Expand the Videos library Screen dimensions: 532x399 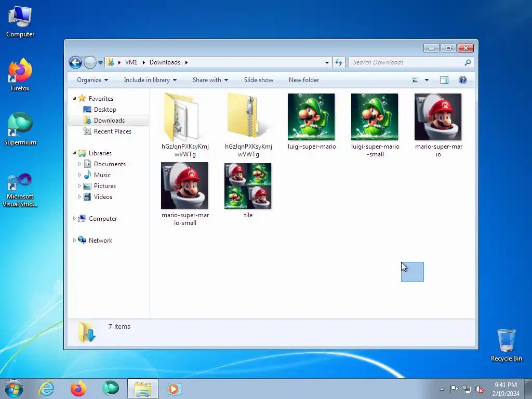pos(79,197)
